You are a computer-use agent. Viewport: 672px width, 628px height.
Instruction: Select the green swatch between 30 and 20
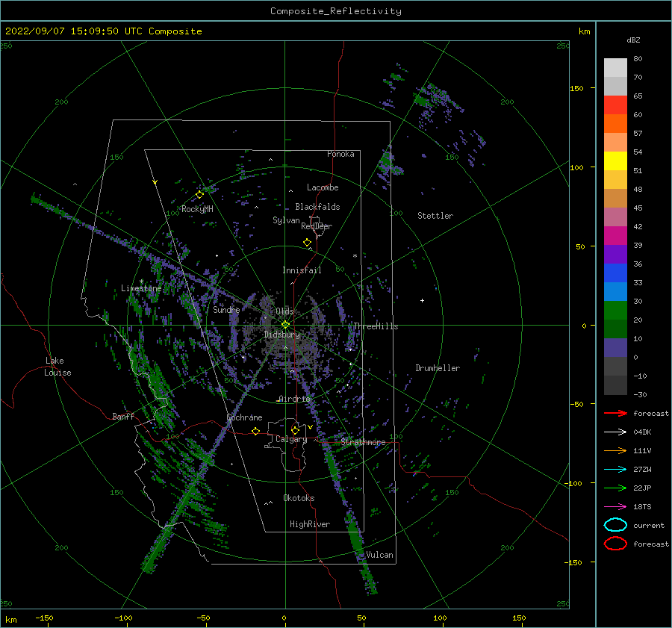click(615, 310)
